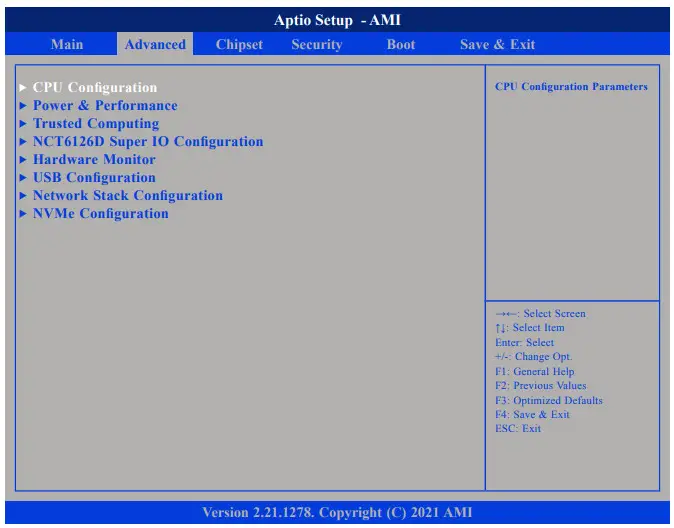This screenshot has width=674, height=528.
Task: Select the Advanced tab
Action: 155,44
